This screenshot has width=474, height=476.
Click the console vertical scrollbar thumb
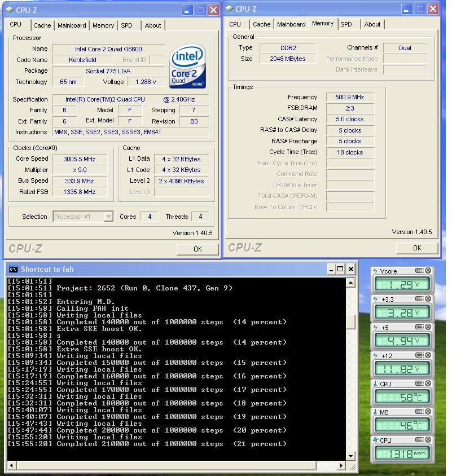(351, 323)
